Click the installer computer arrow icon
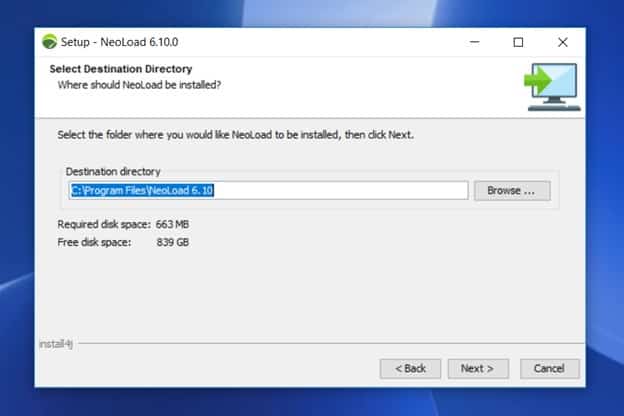The image size is (624, 416). tap(552, 87)
